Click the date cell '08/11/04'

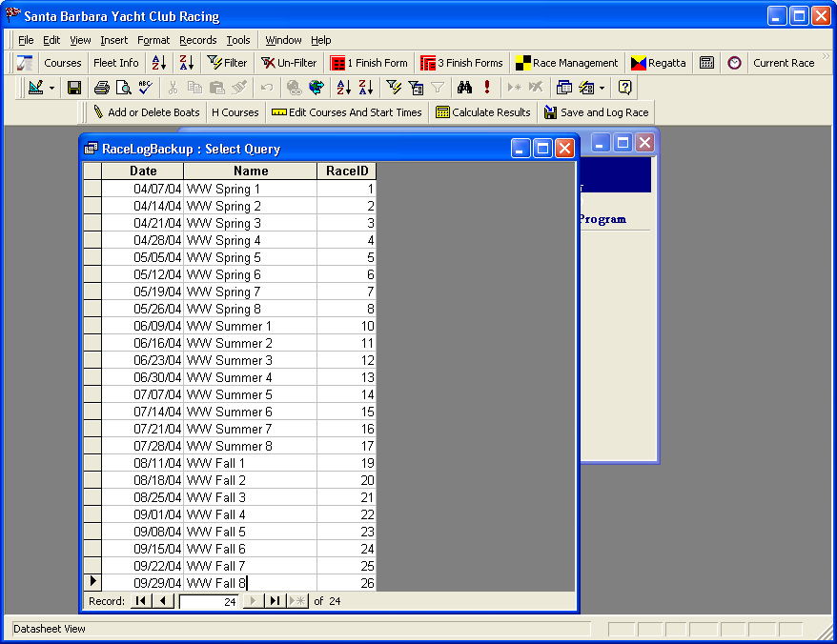point(143,463)
